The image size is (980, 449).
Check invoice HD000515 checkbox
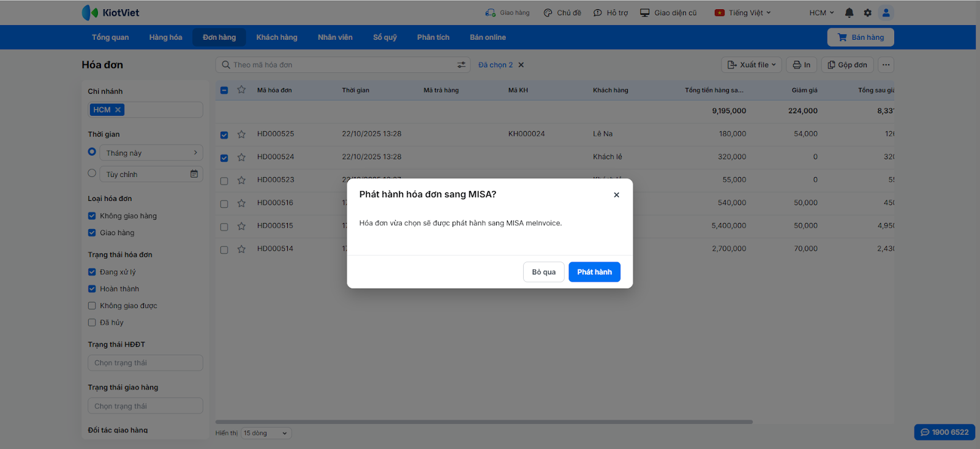pyautogui.click(x=224, y=227)
